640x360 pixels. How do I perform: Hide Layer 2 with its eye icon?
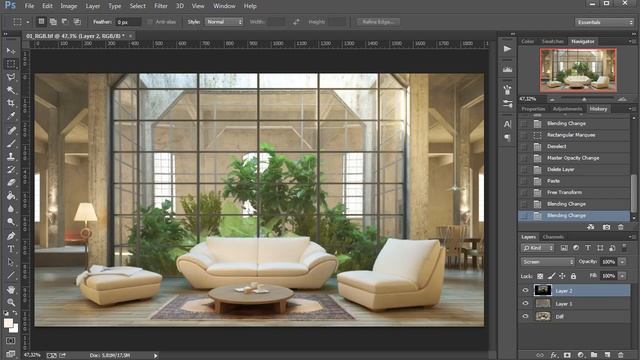click(525, 291)
